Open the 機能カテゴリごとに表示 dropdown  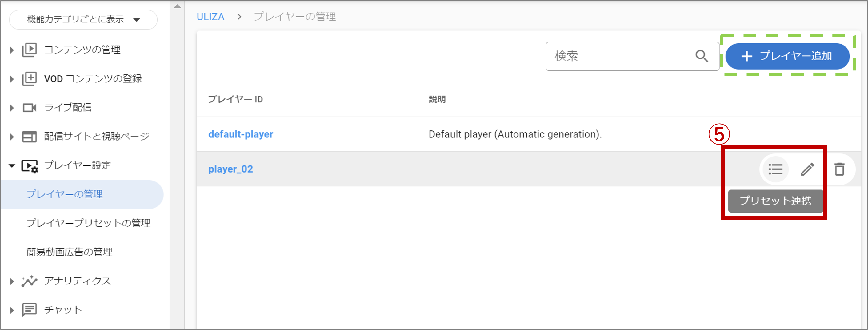coord(83,20)
